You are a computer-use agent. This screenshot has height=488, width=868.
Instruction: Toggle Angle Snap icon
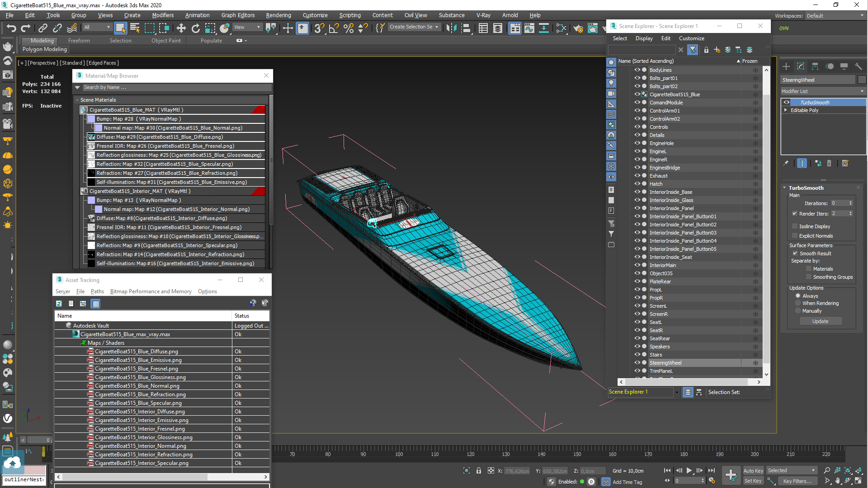click(334, 28)
